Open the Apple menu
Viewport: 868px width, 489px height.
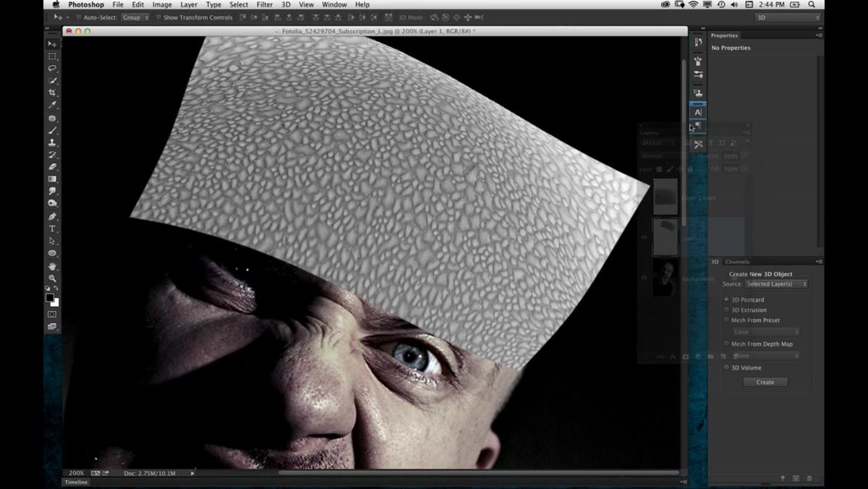point(56,4)
